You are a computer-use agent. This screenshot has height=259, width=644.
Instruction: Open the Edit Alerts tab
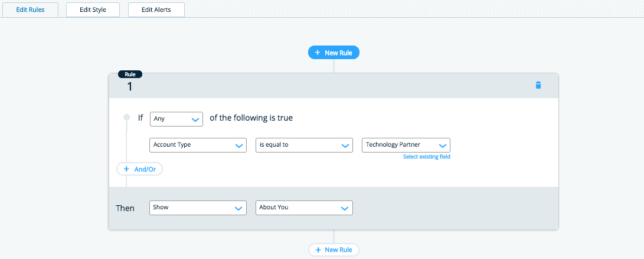click(156, 9)
